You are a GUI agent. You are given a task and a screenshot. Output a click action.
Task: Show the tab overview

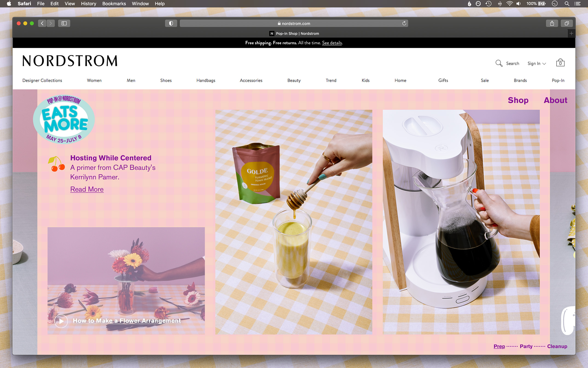pyautogui.click(x=567, y=23)
